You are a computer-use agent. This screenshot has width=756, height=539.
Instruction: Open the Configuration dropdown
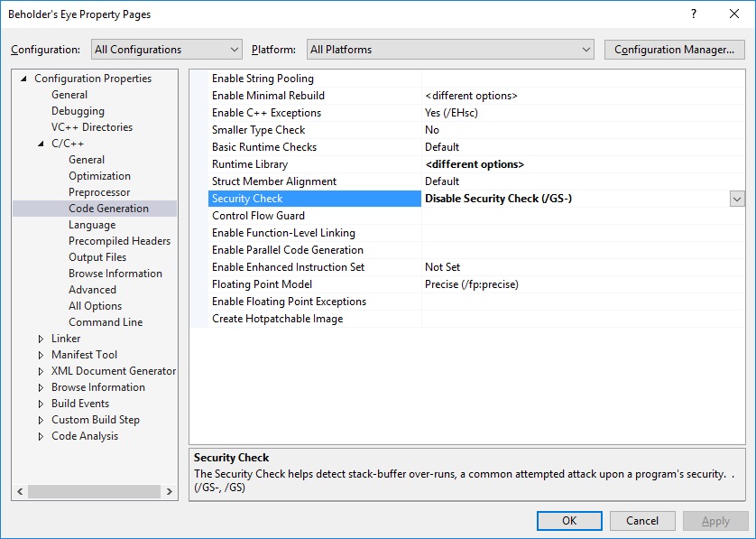click(166, 50)
